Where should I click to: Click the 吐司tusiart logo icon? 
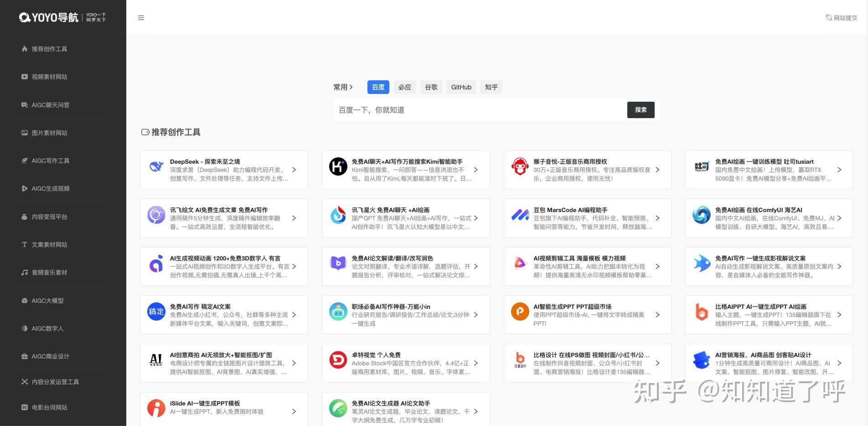pos(702,166)
